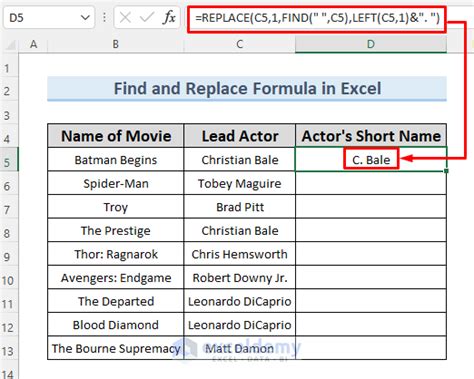Click the fill handle of cell D5
This screenshot has height=379, width=474.
coord(446,171)
